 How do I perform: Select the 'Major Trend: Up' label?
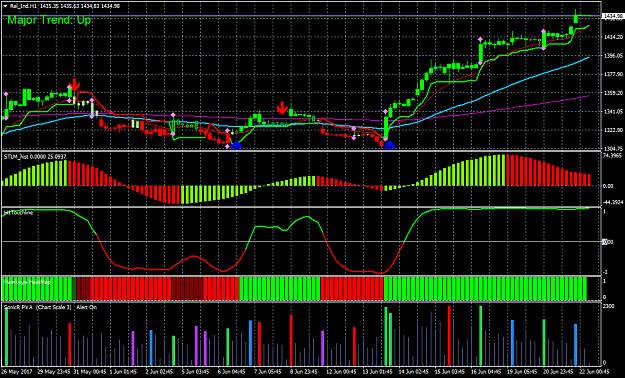49,20
